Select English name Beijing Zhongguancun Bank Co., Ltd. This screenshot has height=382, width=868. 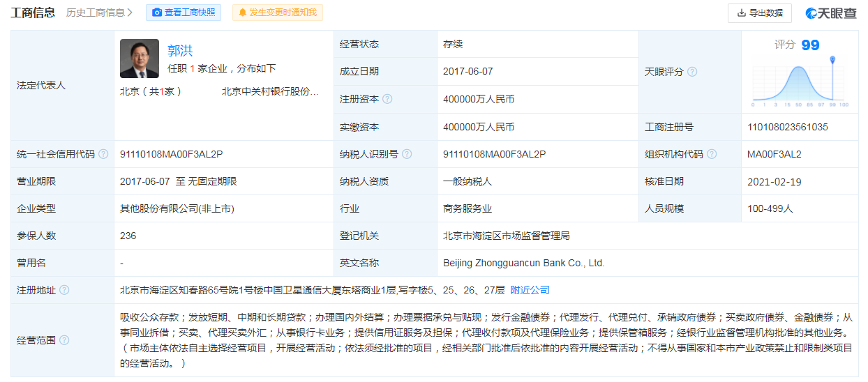pos(523,263)
